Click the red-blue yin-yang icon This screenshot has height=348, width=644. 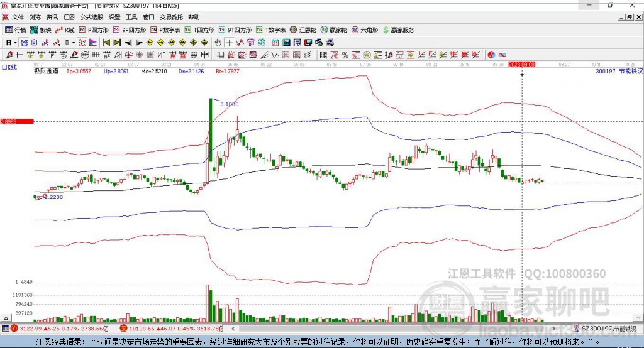[491, 55]
